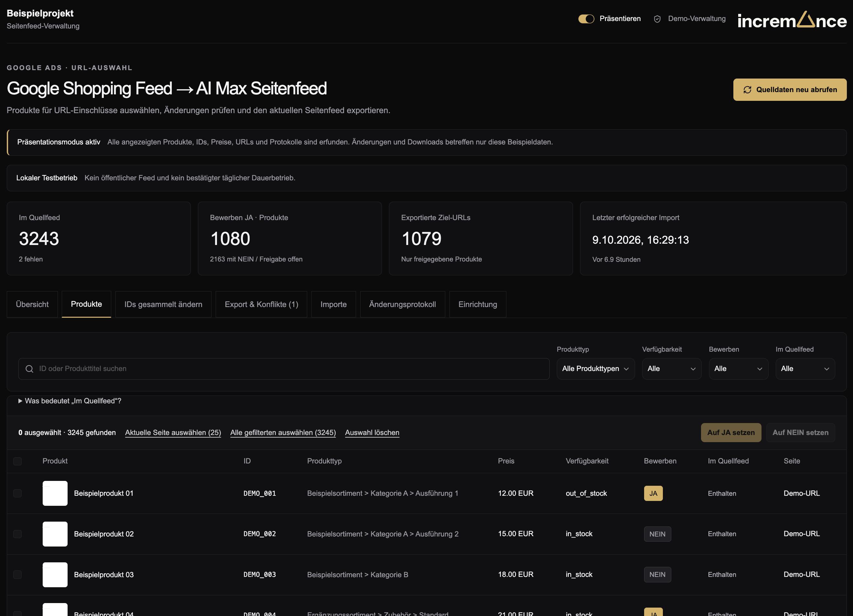This screenshot has width=853, height=616.
Task: Click the JA badge for Beispielprodukt 01
Action: click(x=653, y=494)
